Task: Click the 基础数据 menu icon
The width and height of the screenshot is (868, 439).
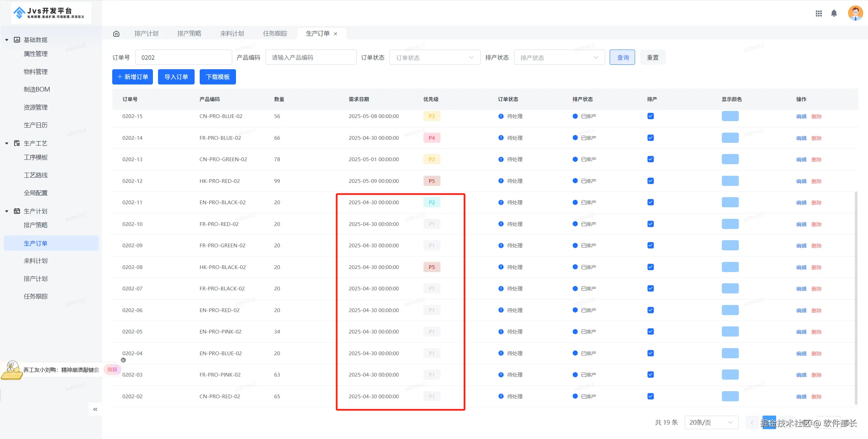Action: point(17,40)
